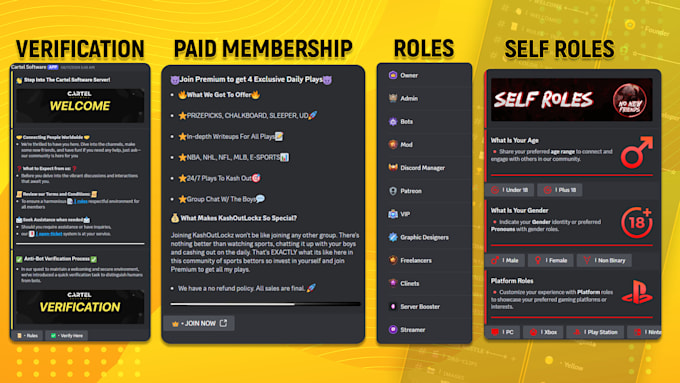
Task: Open the Rules button in verification
Action: click(x=28, y=336)
